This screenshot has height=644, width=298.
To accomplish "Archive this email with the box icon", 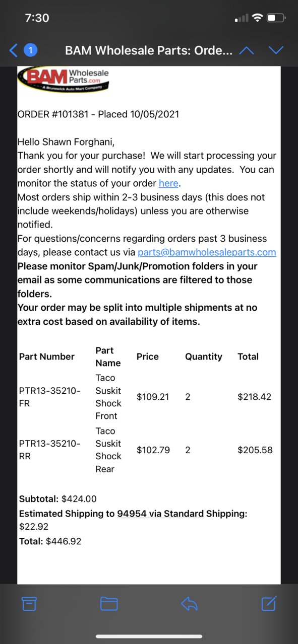I will [x=29, y=603].
